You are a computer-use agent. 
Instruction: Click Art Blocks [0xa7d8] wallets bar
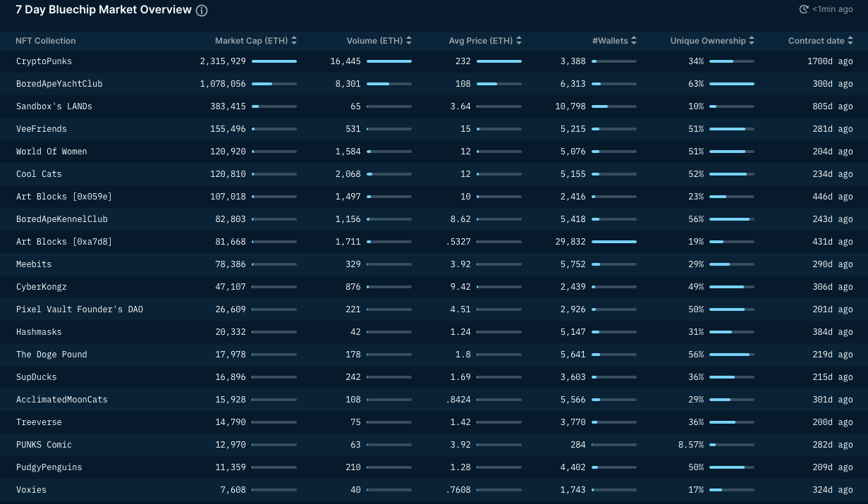(x=614, y=242)
